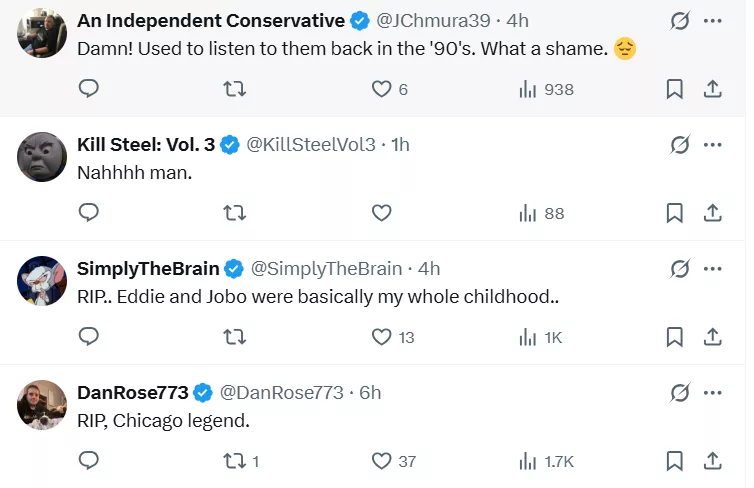This screenshot has width=754, height=488.
Task: Repost the JChmura39 tweet
Action: pyautogui.click(x=234, y=89)
